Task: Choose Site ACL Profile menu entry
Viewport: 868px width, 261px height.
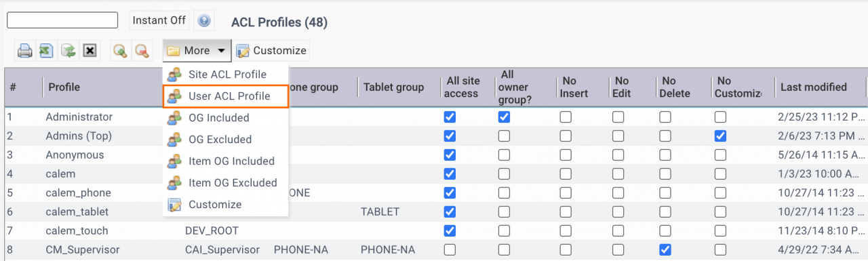Action: pyautogui.click(x=227, y=75)
